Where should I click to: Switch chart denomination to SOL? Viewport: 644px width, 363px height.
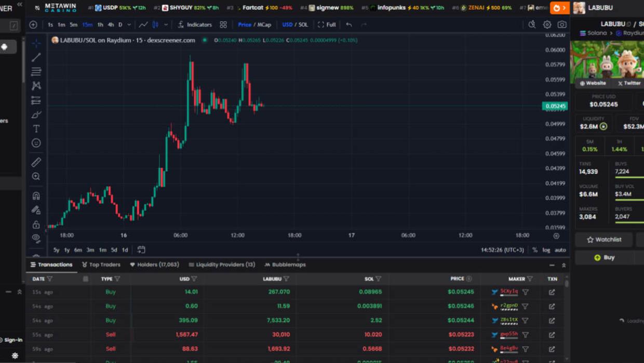(303, 24)
